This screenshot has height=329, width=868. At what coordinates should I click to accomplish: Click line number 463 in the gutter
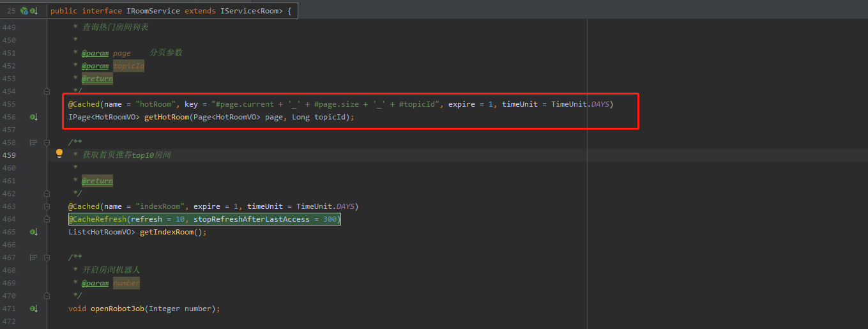9,206
